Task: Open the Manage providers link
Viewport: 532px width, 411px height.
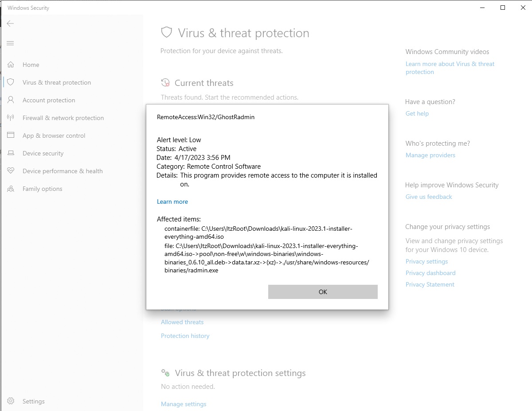Action: (x=430, y=155)
